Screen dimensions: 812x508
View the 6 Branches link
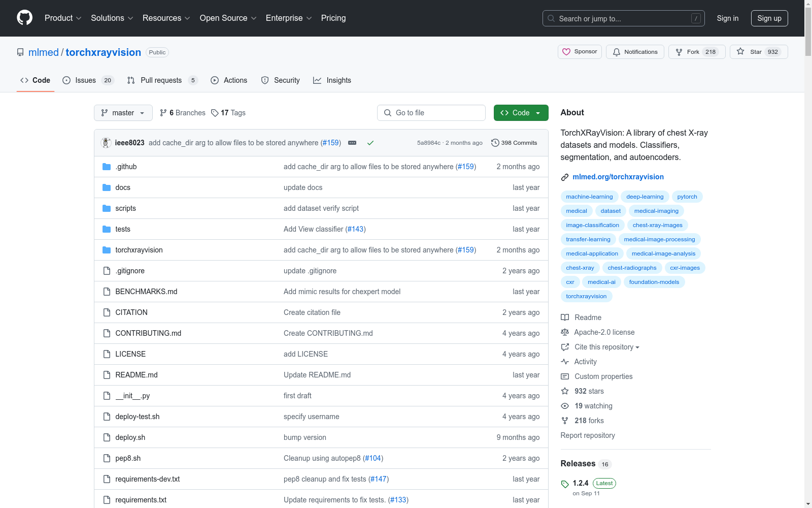(183, 113)
